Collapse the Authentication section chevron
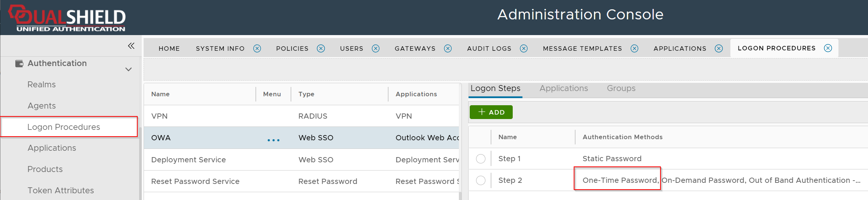The width and height of the screenshot is (868, 200). pos(129,69)
